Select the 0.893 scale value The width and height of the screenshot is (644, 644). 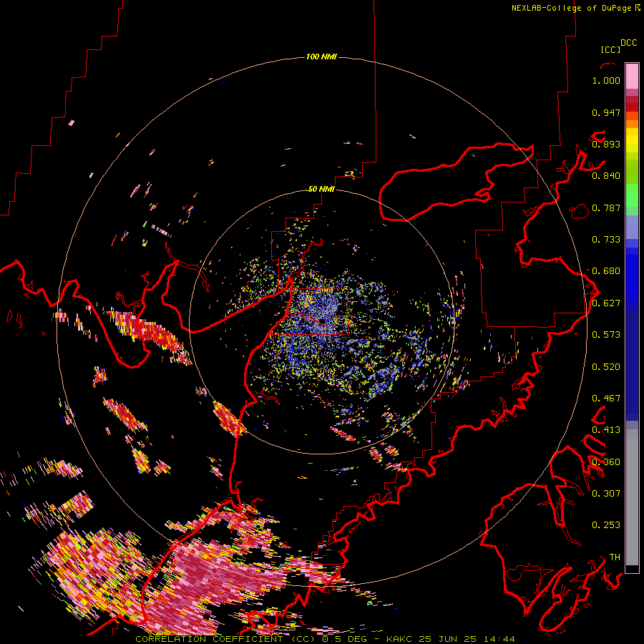click(606, 144)
